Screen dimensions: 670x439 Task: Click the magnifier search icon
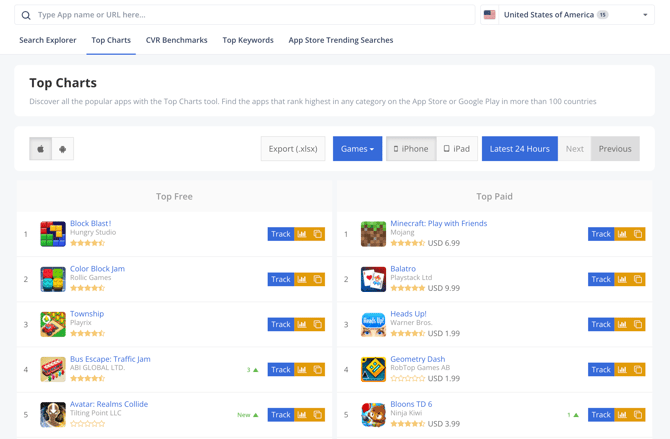pyautogui.click(x=26, y=15)
